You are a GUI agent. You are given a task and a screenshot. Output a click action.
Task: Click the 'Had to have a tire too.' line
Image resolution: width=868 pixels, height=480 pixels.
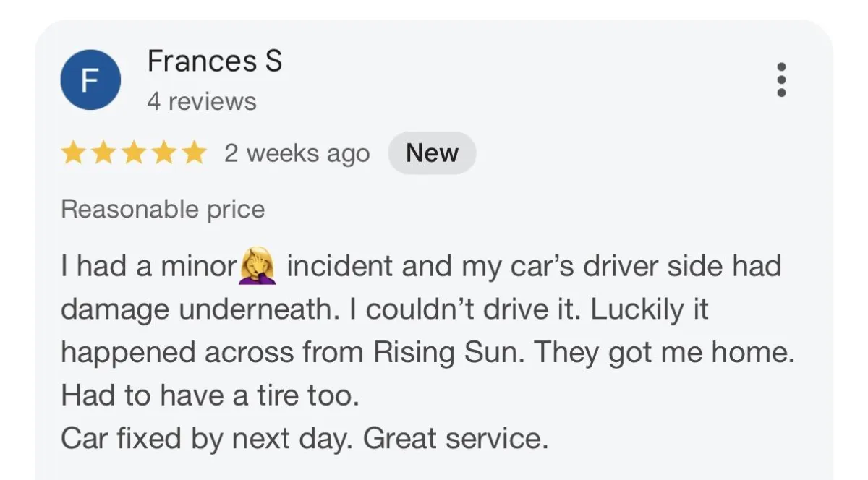pyautogui.click(x=210, y=395)
